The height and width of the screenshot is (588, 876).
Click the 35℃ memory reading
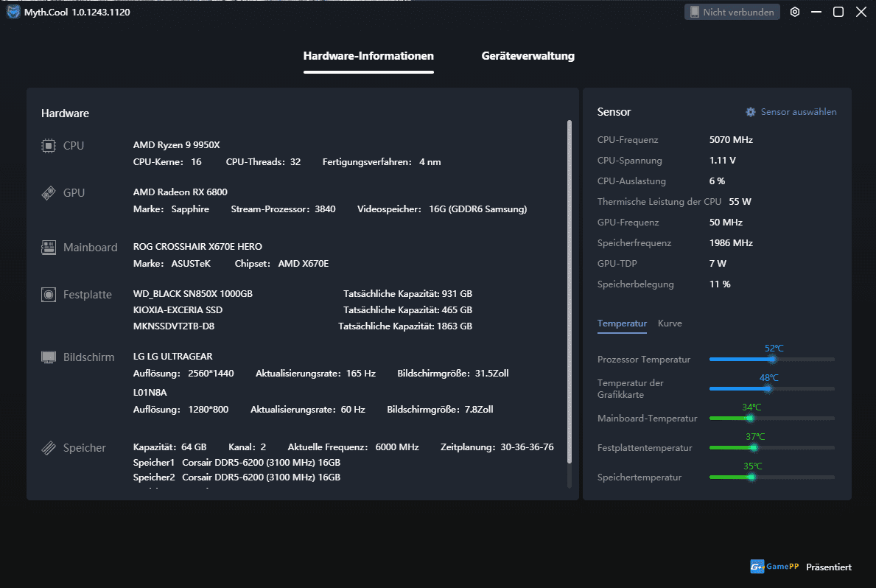click(x=752, y=466)
